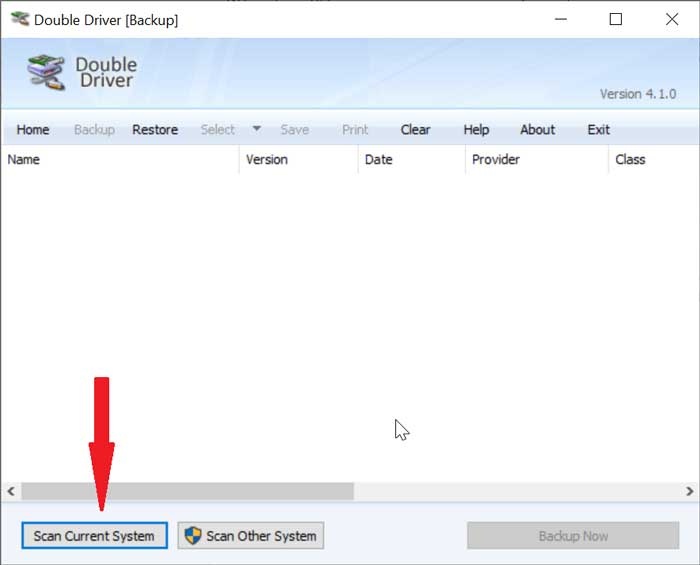Open the About menu item

[538, 129]
